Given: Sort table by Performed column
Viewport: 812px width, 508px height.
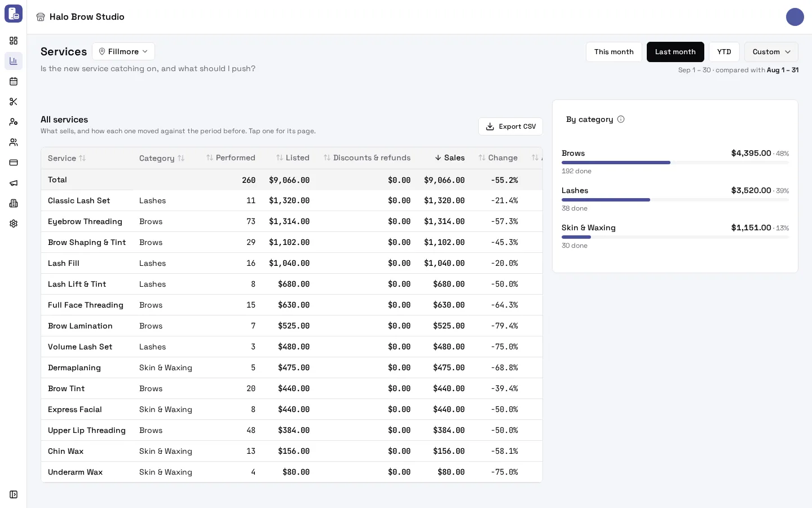Looking at the screenshot, I should pos(231,157).
